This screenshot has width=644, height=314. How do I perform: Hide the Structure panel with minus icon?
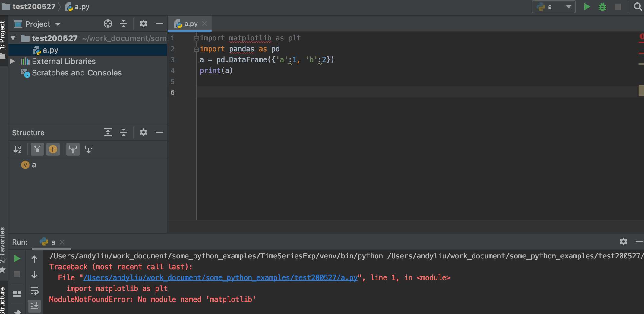[159, 132]
